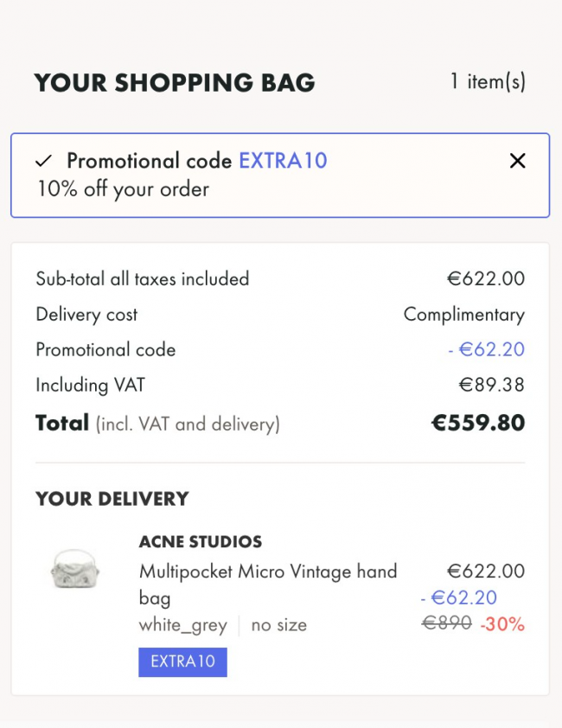Click the Total amount €559.80
The image size is (562, 728).
(x=477, y=424)
